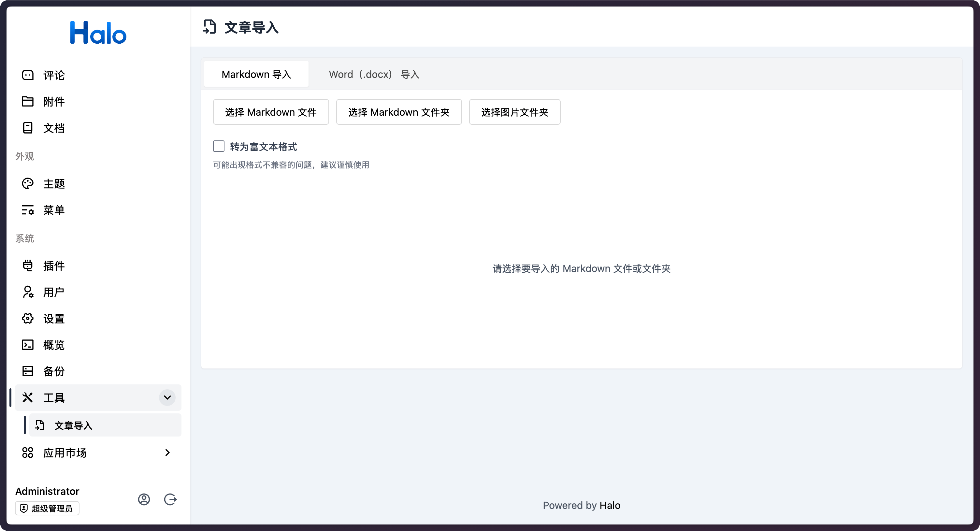Open the 评论 comments section
Screen dimensions: 980x531
tap(54, 75)
